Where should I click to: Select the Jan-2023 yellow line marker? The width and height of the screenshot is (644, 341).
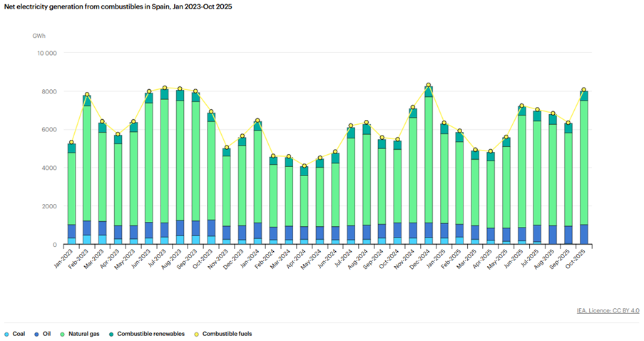pos(71,143)
